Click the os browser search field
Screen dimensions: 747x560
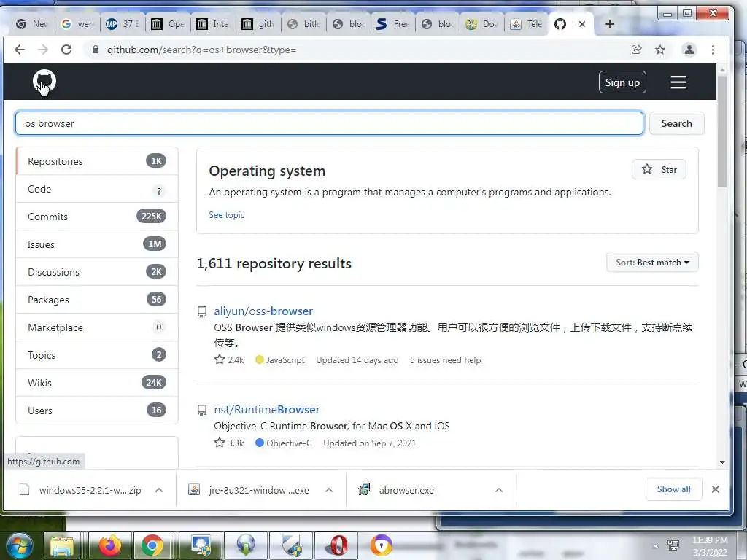329,123
